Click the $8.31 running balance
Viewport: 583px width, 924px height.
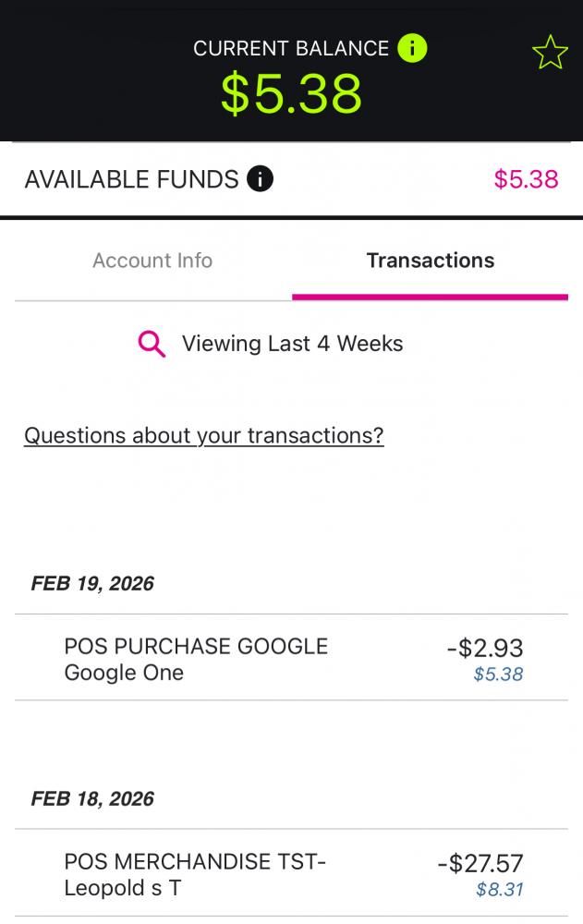pyautogui.click(x=499, y=890)
